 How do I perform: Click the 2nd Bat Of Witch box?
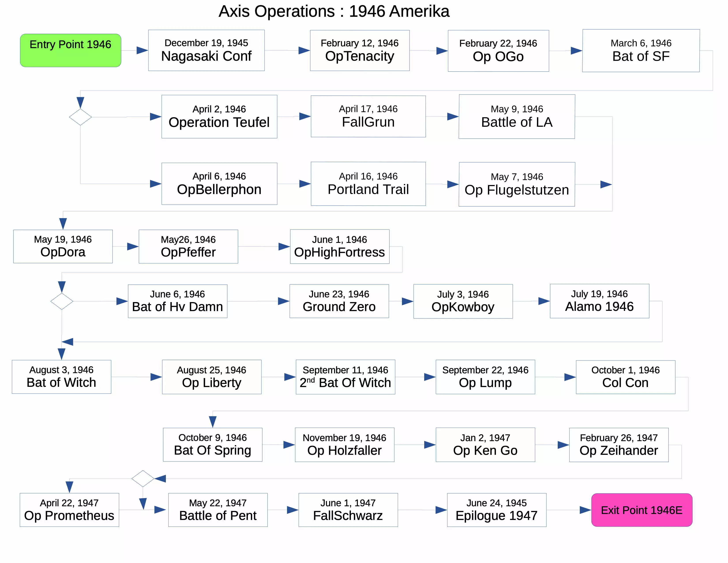pyautogui.click(x=345, y=377)
